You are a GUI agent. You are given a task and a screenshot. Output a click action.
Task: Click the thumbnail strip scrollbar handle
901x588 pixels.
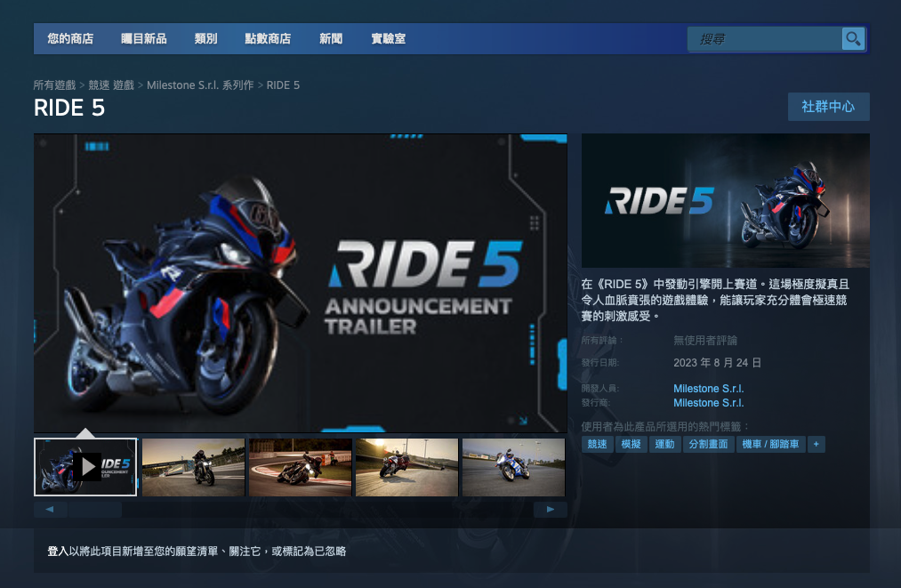(x=94, y=509)
